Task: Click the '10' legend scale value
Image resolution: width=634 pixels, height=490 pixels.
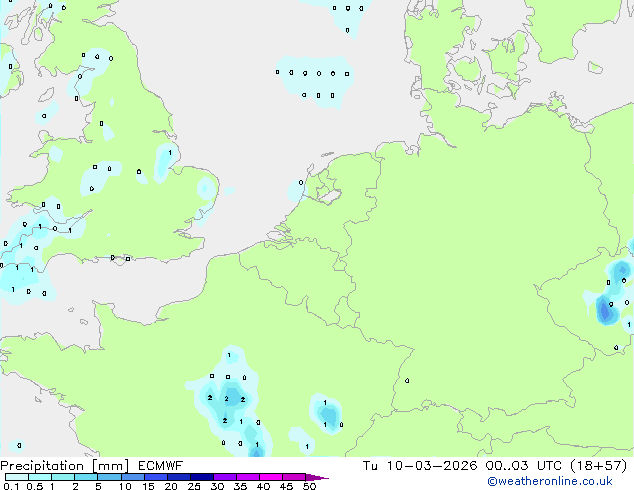Action: 125,486
